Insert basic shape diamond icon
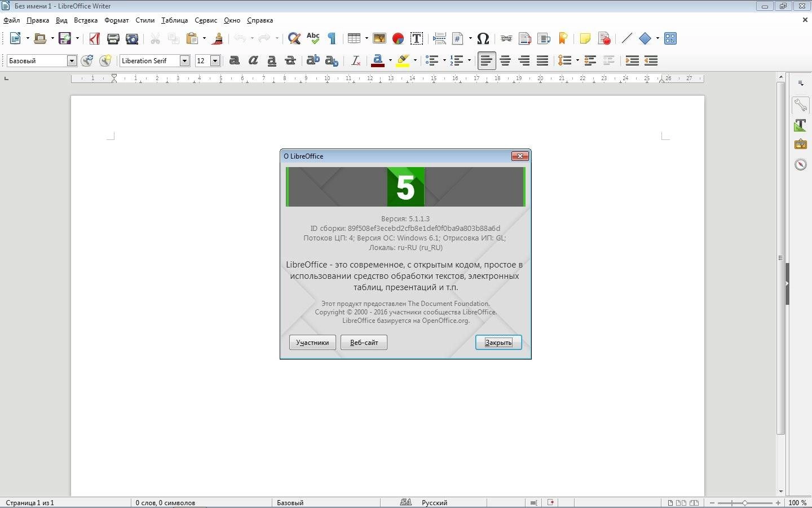 tap(645, 38)
